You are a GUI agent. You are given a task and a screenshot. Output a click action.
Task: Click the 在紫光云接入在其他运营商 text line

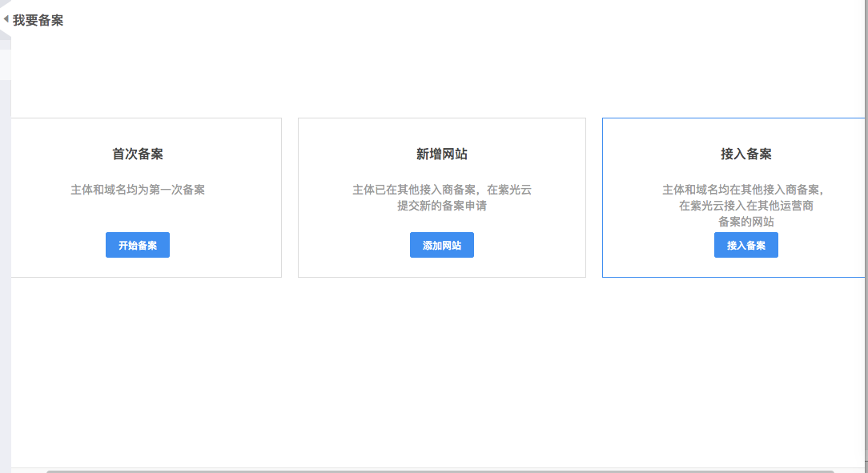pos(746,206)
